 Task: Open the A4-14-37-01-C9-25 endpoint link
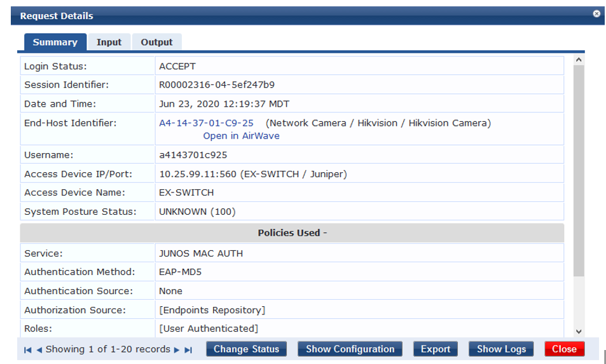(x=206, y=123)
